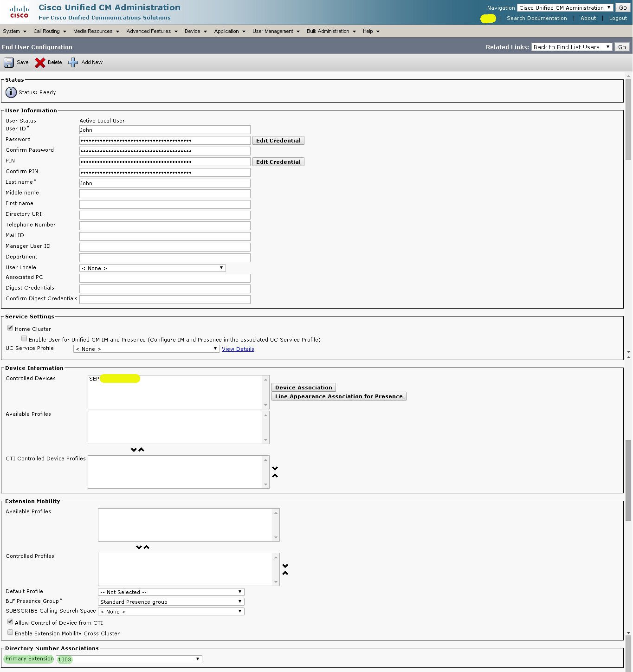This screenshot has height=672, width=633.
Task: Open the Default Profile dropdown
Action: (x=171, y=592)
